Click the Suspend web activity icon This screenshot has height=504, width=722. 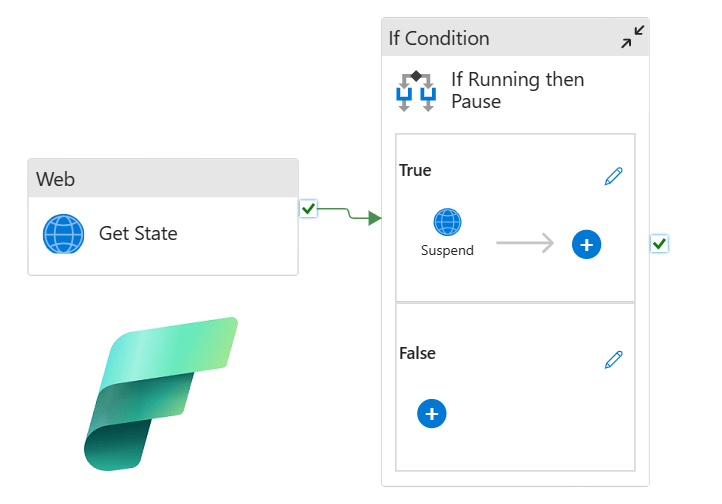click(x=447, y=222)
